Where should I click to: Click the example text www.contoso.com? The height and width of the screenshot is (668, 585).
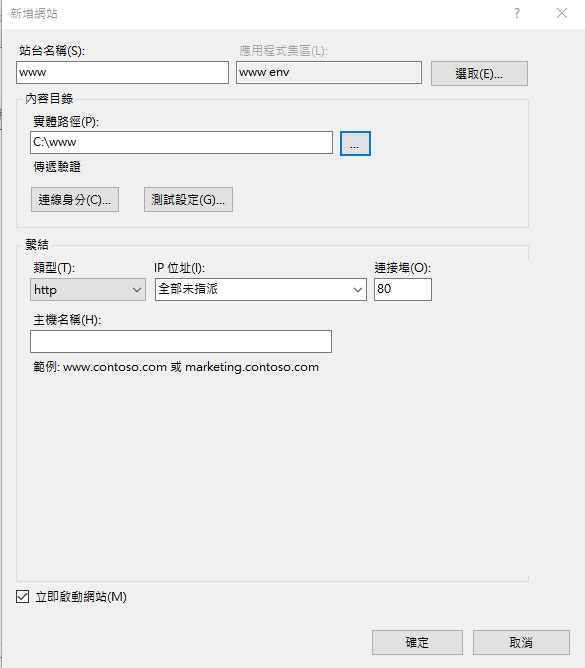click(x=115, y=367)
